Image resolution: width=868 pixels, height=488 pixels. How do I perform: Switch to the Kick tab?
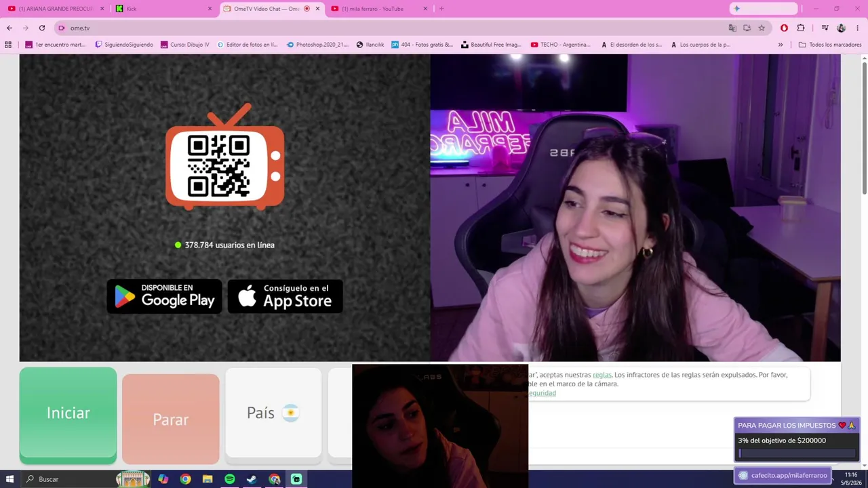(163, 9)
